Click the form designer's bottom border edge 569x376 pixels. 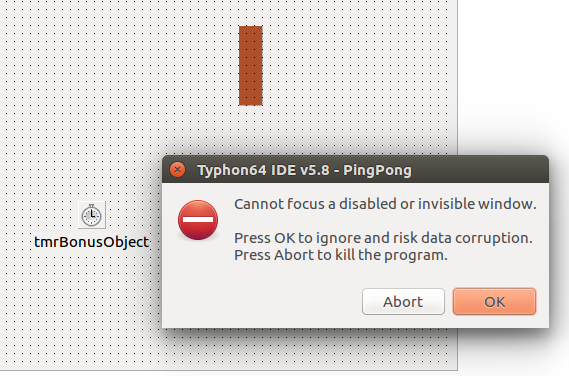tap(229, 370)
